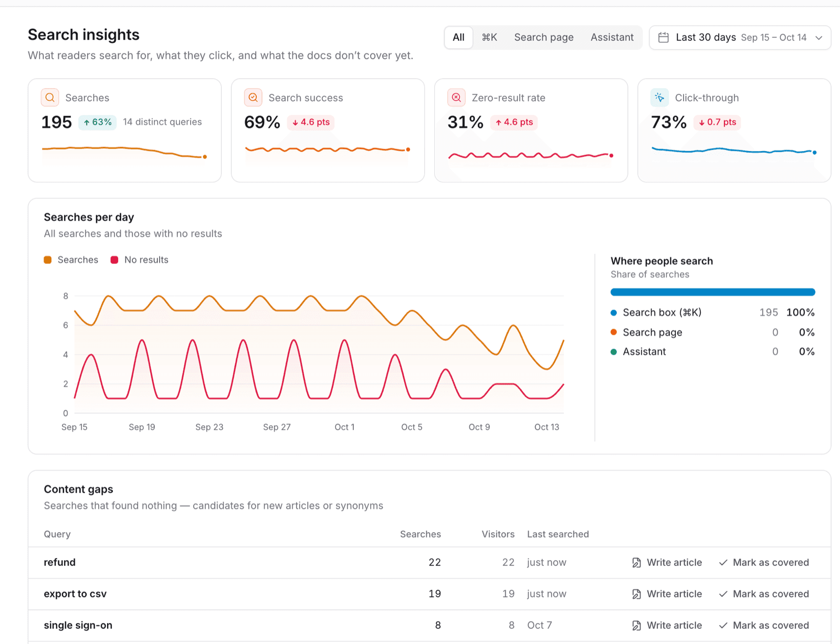Click Write article for single sign-on

pos(667,626)
